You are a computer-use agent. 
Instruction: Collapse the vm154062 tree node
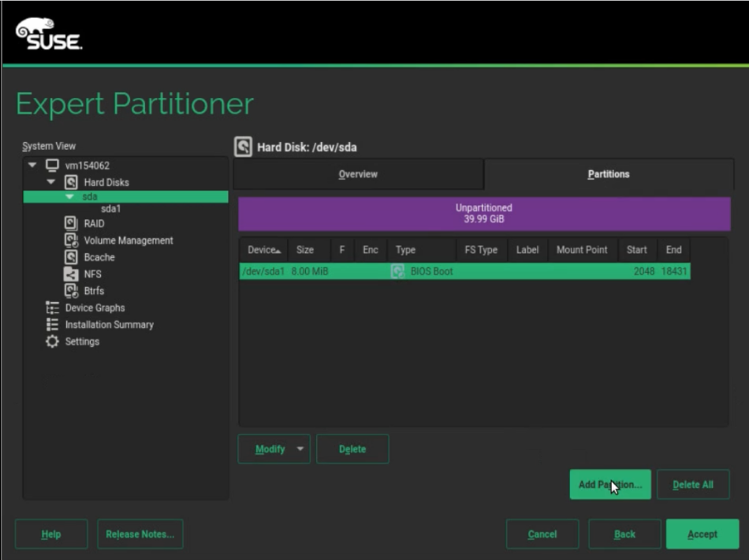tap(32, 166)
